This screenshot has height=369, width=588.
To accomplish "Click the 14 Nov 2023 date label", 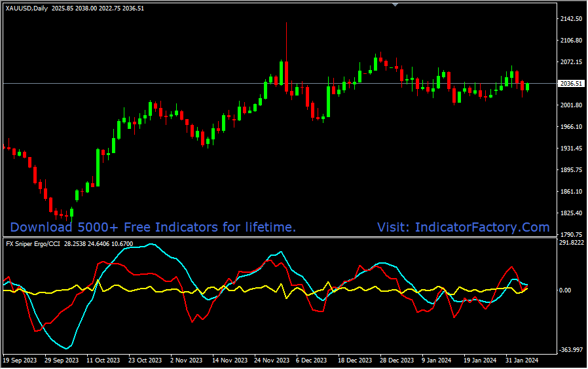I will click(x=230, y=360).
